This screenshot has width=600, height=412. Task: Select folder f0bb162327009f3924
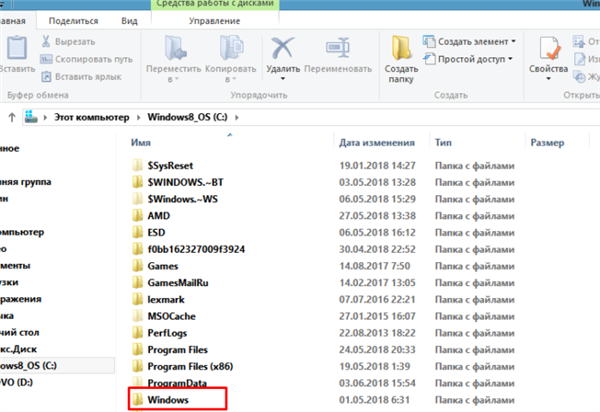point(196,249)
